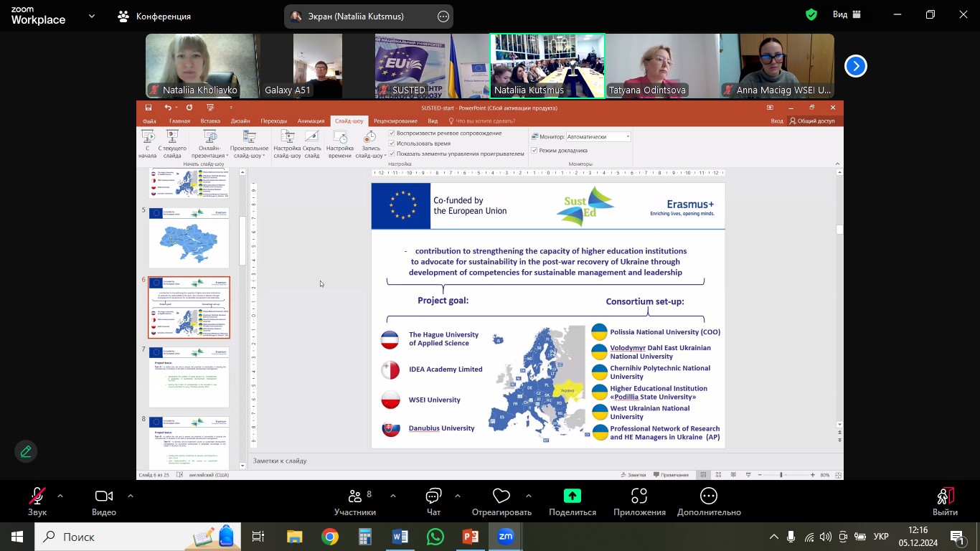Screen dimensions: 980x551
Task: Open the Рецензирование ribbon tab
Action: (395, 121)
